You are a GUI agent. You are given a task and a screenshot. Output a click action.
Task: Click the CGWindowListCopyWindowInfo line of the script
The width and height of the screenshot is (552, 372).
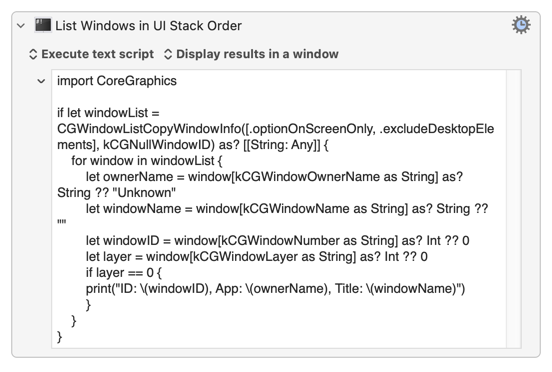(275, 129)
